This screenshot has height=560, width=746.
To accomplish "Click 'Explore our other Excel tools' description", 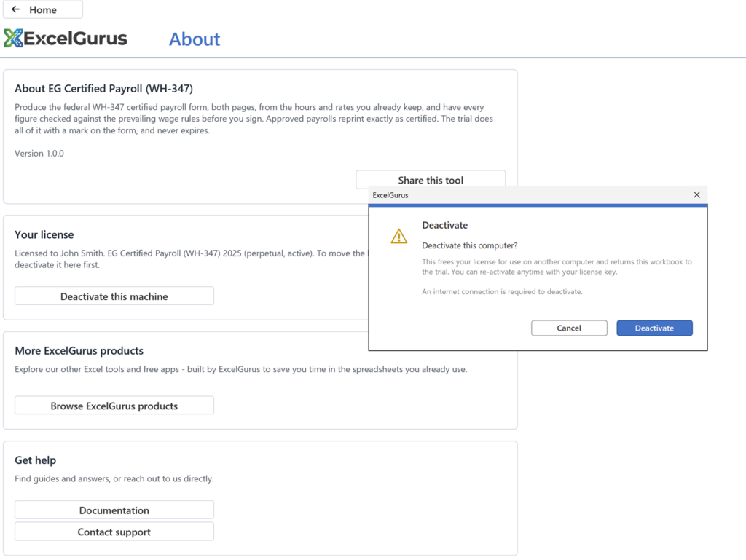I will (240, 369).
